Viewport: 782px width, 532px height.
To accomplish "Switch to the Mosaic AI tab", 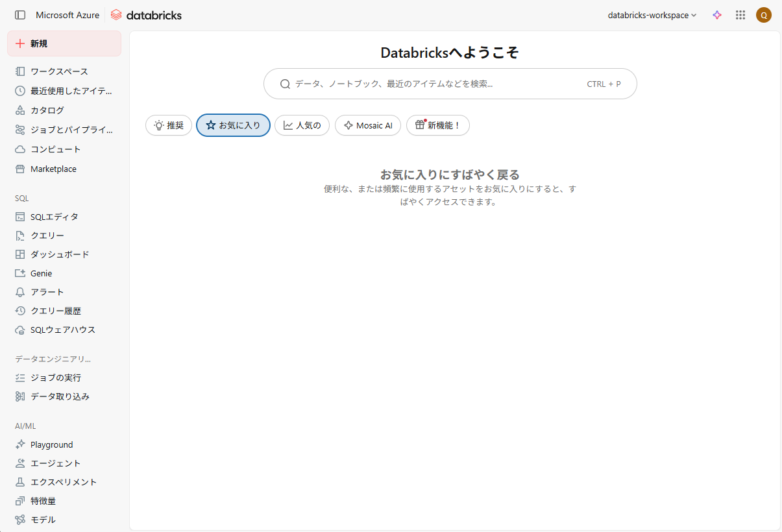I will 368,125.
